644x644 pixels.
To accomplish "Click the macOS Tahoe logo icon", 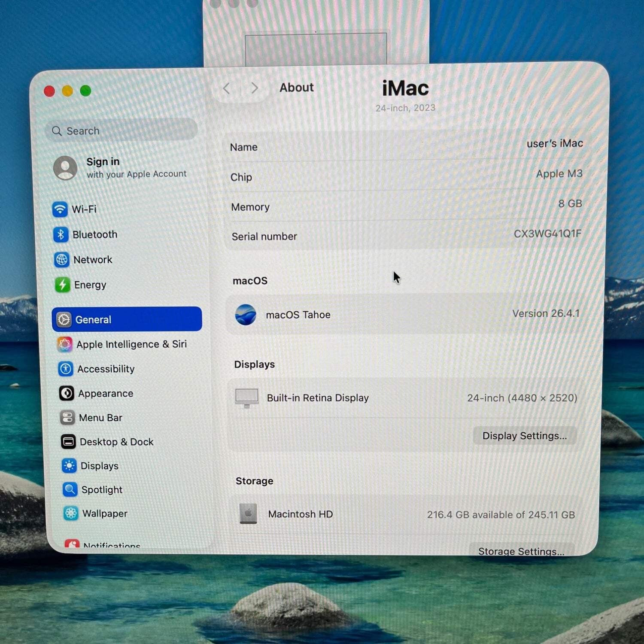I will pyautogui.click(x=246, y=315).
